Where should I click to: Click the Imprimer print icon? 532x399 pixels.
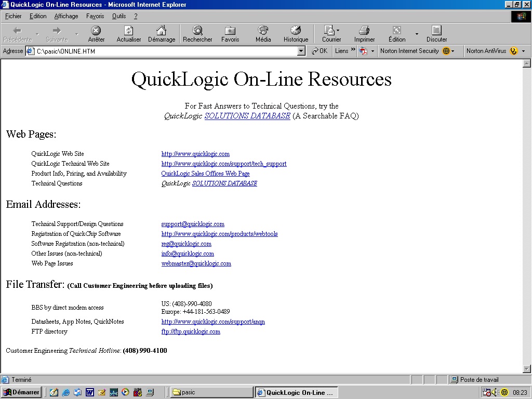[x=364, y=31]
